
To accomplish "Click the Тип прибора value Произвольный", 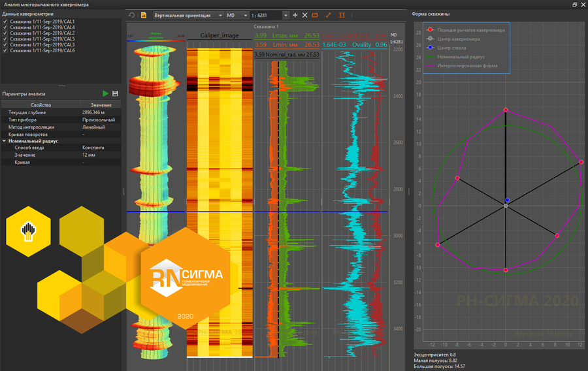I will (99, 120).
